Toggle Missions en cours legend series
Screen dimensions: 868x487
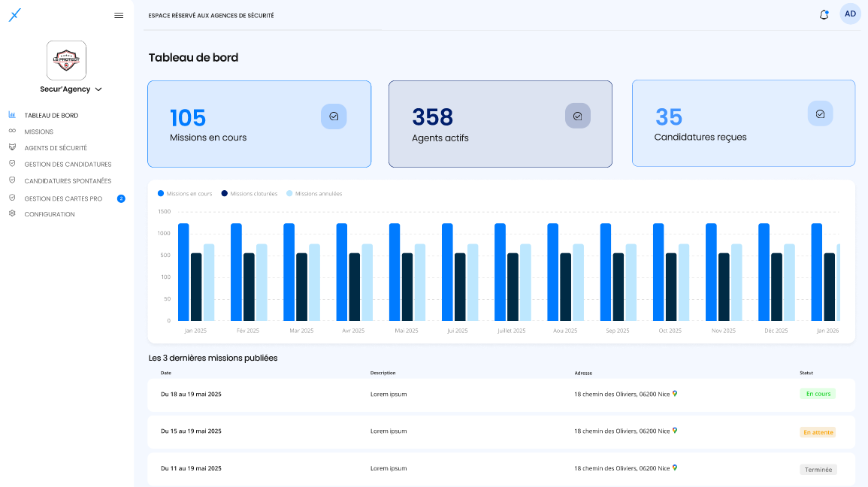coord(185,194)
